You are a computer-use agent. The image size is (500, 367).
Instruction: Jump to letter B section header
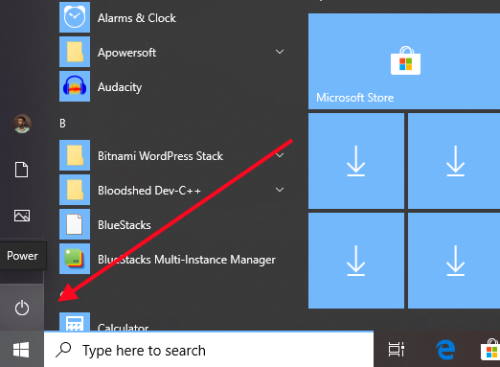(62, 123)
